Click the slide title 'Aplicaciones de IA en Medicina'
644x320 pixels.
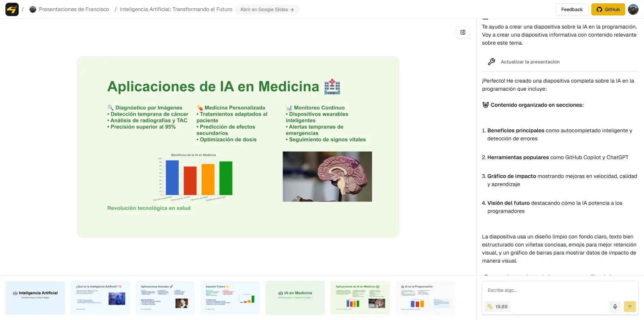click(x=213, y=87)
